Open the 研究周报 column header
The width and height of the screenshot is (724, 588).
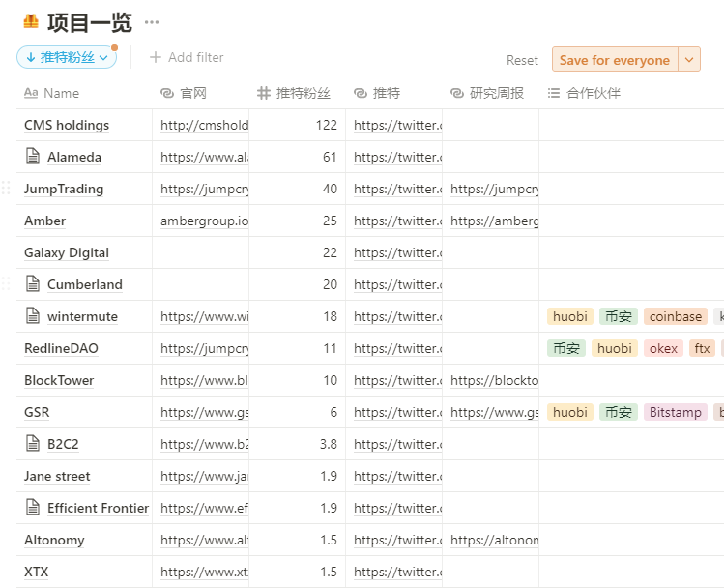click(x=487, y=93)
